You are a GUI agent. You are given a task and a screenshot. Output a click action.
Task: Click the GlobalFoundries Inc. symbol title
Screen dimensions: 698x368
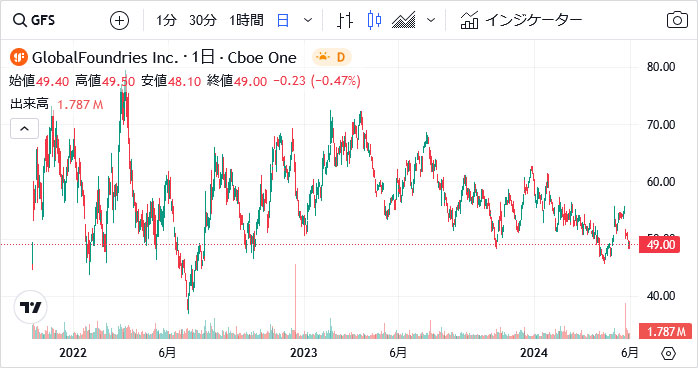[x=105, y=57]
